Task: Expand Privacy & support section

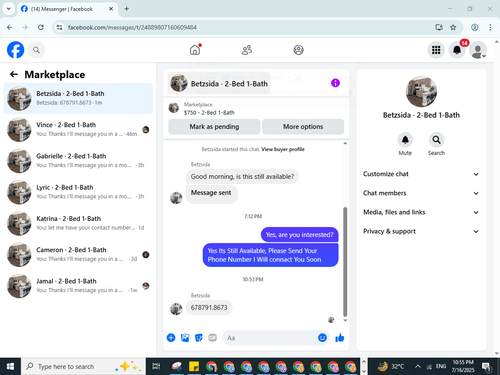Action: [x=421, y=231]
